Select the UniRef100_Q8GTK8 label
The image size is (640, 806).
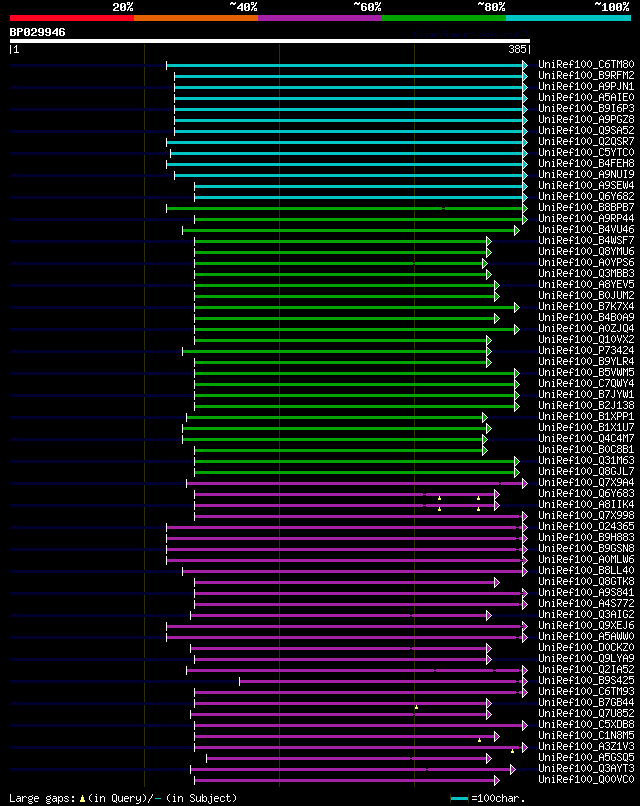tap(586, 581)
